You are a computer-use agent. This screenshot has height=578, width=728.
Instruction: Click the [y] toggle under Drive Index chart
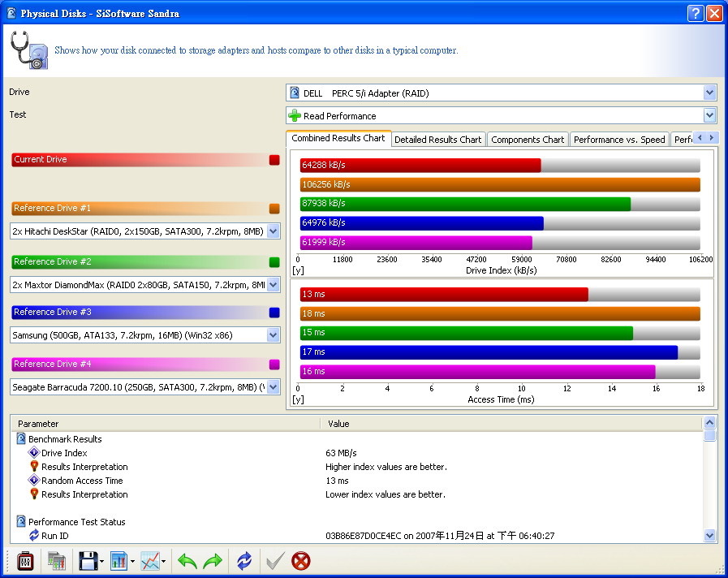point(298,270)
